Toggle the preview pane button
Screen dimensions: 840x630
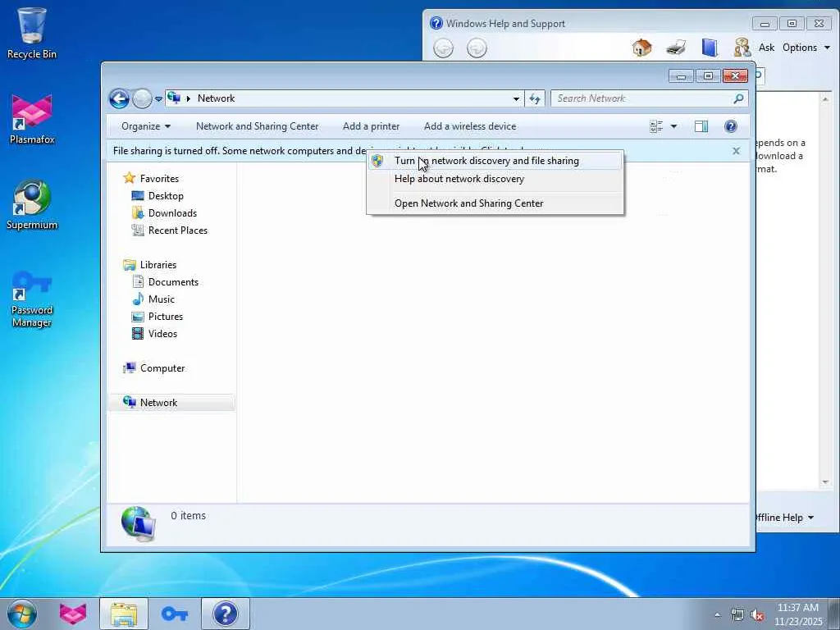(x=701, y=126)
